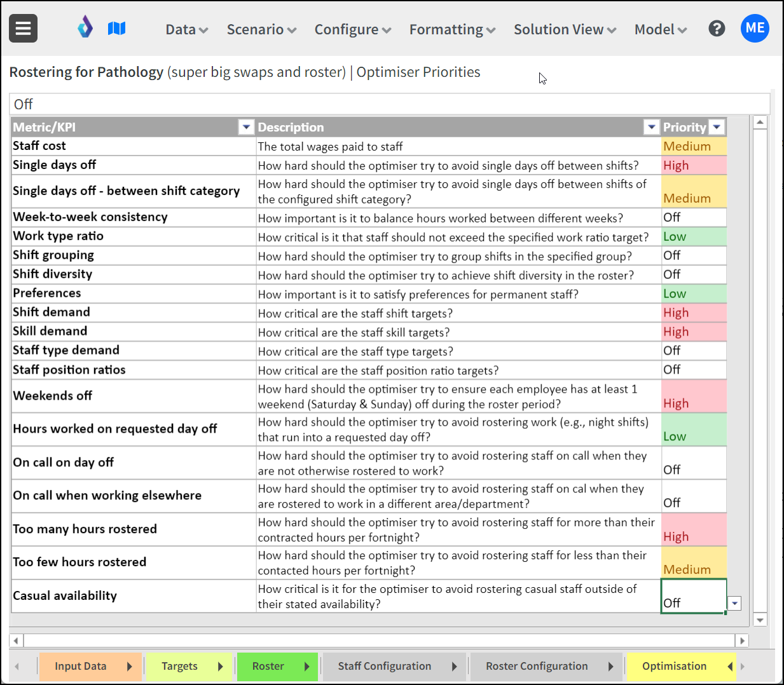Click the purple diamond app logo
The image size is (784, 685).
click(85, 28)
